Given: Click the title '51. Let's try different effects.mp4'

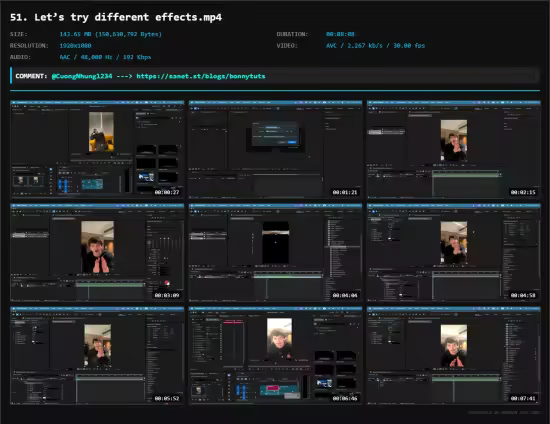Looking at the screenshot, I should point(116,17).
